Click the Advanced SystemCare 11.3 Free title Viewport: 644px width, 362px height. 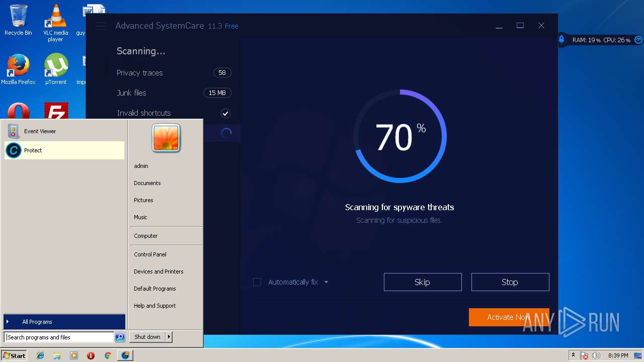[x=177, y=26]
